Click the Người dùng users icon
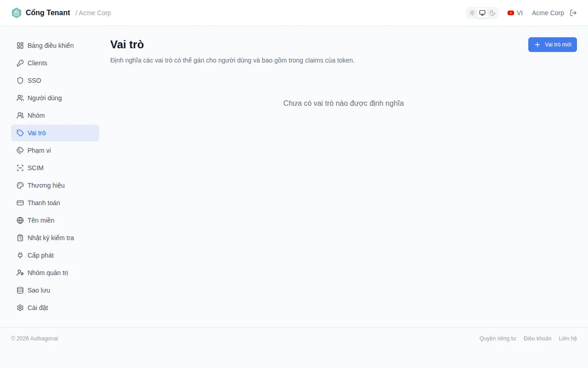Viewport: 588px width, 368px height. pos(20,98)
